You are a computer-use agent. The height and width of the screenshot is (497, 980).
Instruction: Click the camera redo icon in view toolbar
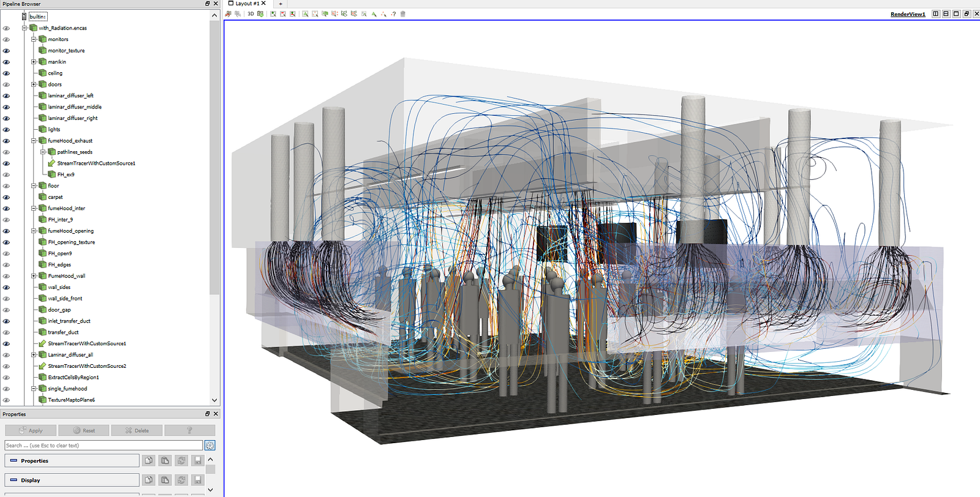coord(238,13)
